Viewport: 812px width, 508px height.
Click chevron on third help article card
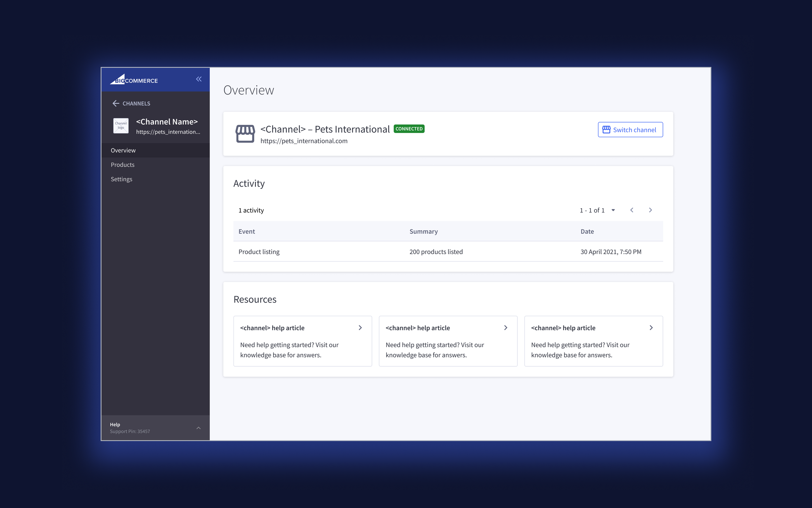(651, 328)
